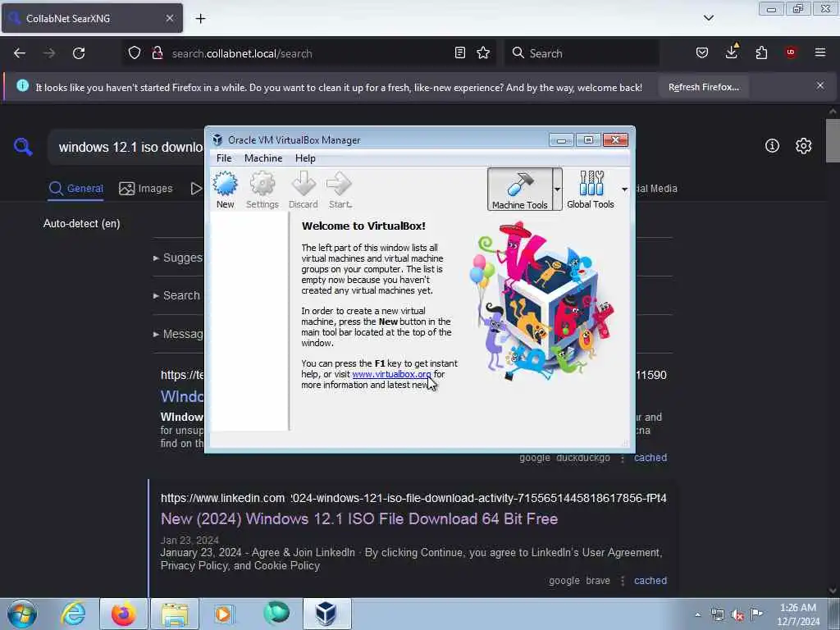Open the File menu in VirtualBox

click(x=224, y=158)
